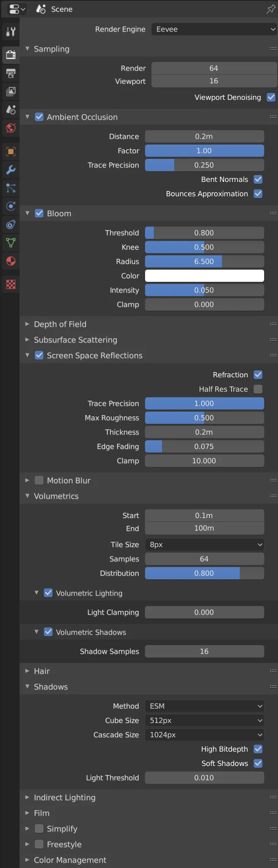Go to the Material properties tab
This screenshot has height=868, width=278.
click(x=11, y=261)
